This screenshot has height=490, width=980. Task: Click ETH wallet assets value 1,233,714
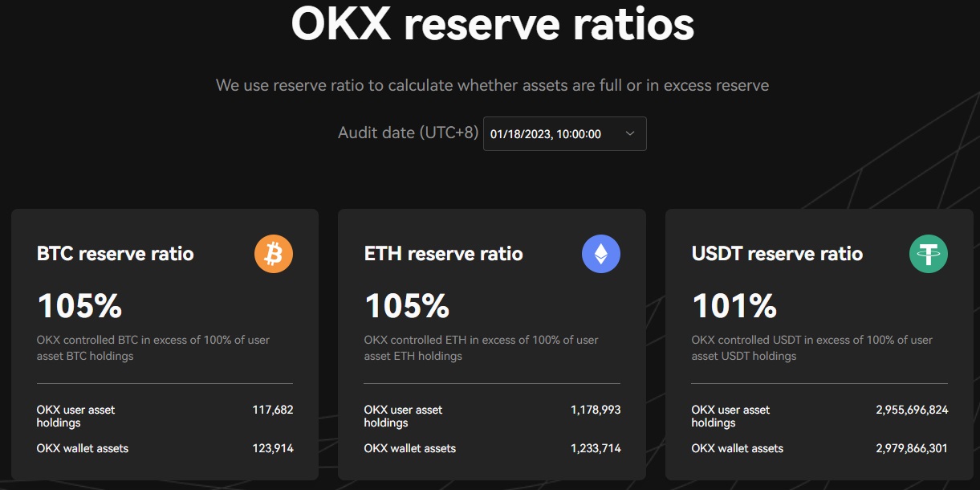point(596,448)
